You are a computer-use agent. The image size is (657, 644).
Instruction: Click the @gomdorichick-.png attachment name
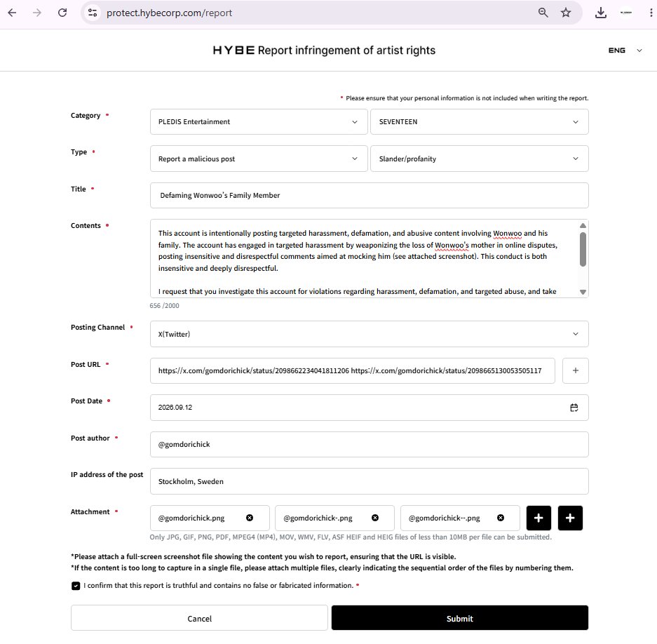tap(318, 518)
